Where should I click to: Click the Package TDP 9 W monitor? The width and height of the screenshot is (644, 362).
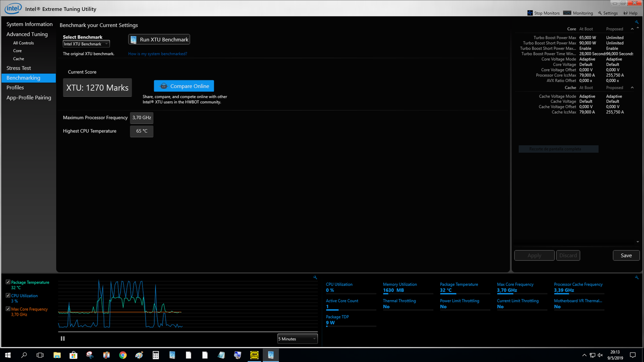351,320
